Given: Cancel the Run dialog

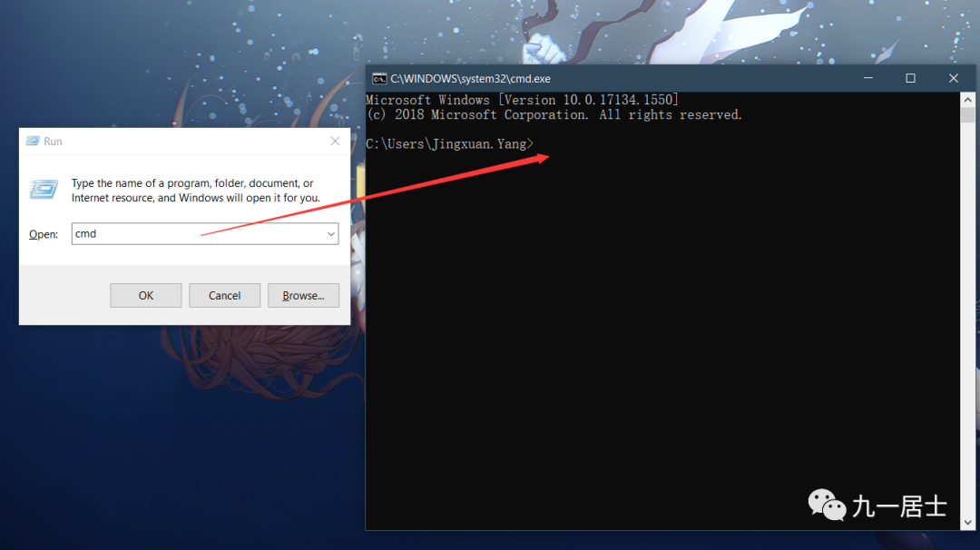Looking at the screenshot, I should tap(224, 296).
